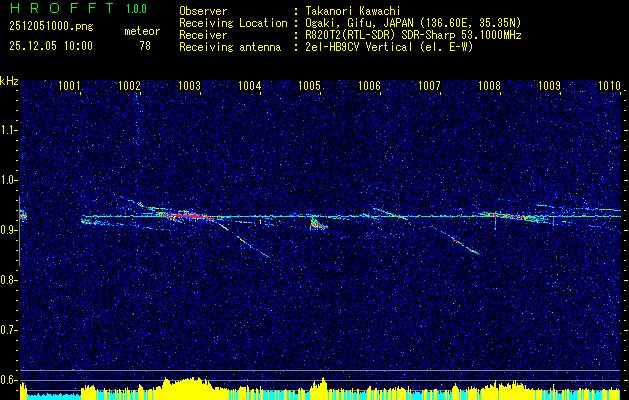Click the Receiving antenna field label
Image resolution: width=629 pixels, height=400 pixels.
click(230, 47)
